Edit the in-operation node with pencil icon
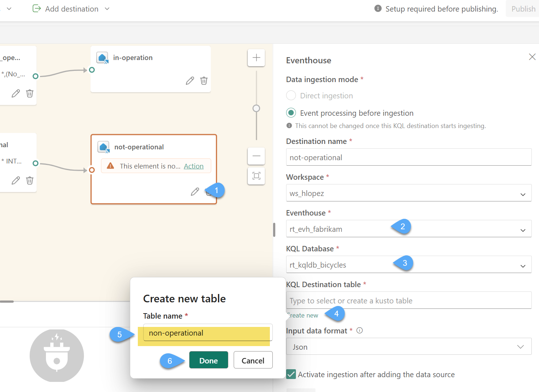The image size is (539, 392). pyautogui.click(x=190, y=81)
